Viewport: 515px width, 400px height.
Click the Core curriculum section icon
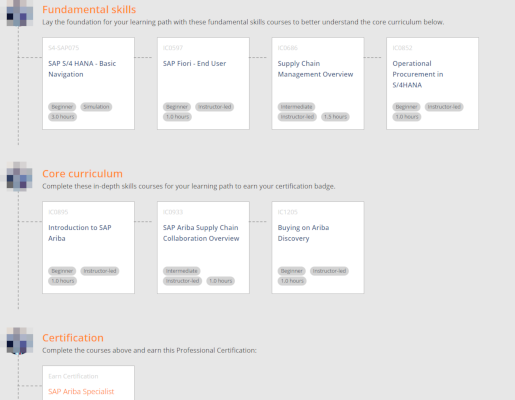(19, 177)
